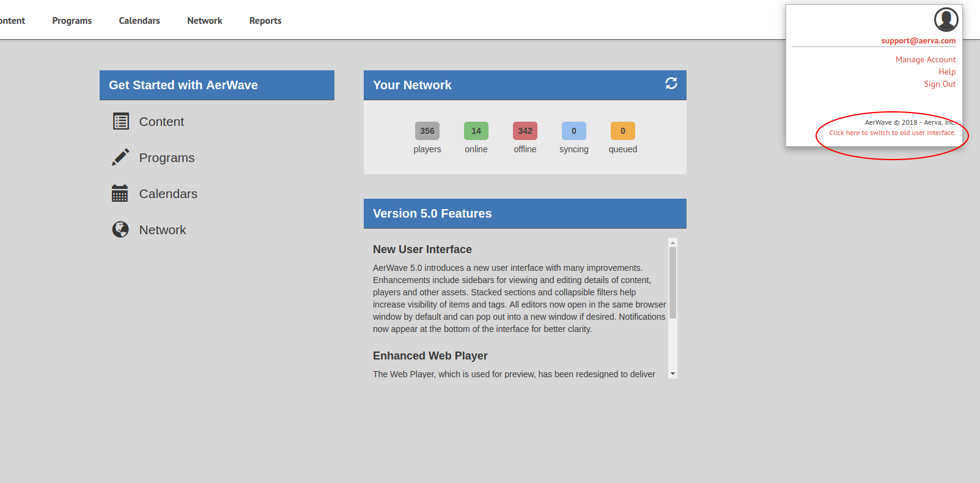The width and height of the screenshot is (980, 483).
Task: Click the 'AerWave © 2018 - Aerva, Inc.' text
Action: pyautogui.click(x=910, y=122)
